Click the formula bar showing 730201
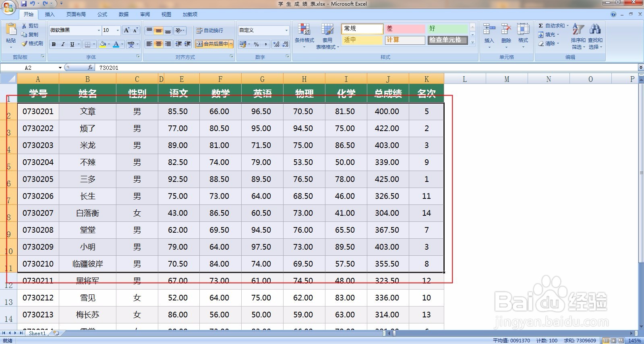 tap(367, 68)
